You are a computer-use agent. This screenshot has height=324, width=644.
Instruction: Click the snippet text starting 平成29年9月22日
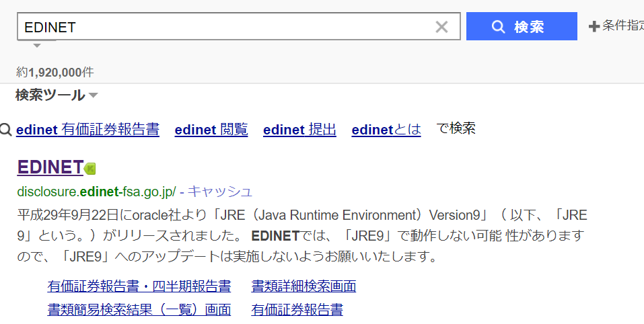302,236
